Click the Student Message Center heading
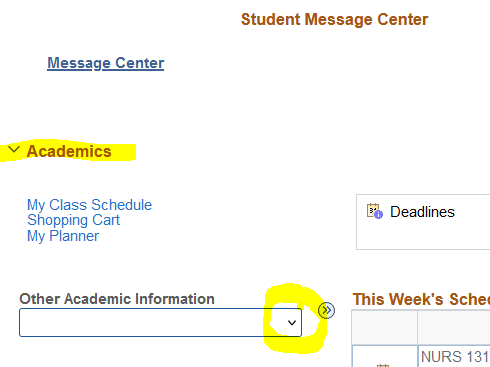490x367 pixels. pos(334,19)
